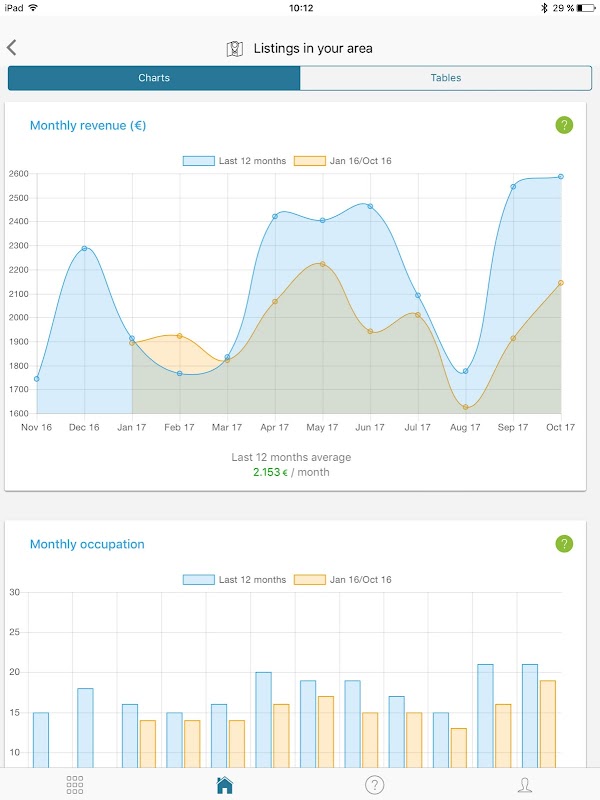This screenshot has width=600, height=800.
Task: Tap the last orange occupation bar at 19
Action: (547, 724)
